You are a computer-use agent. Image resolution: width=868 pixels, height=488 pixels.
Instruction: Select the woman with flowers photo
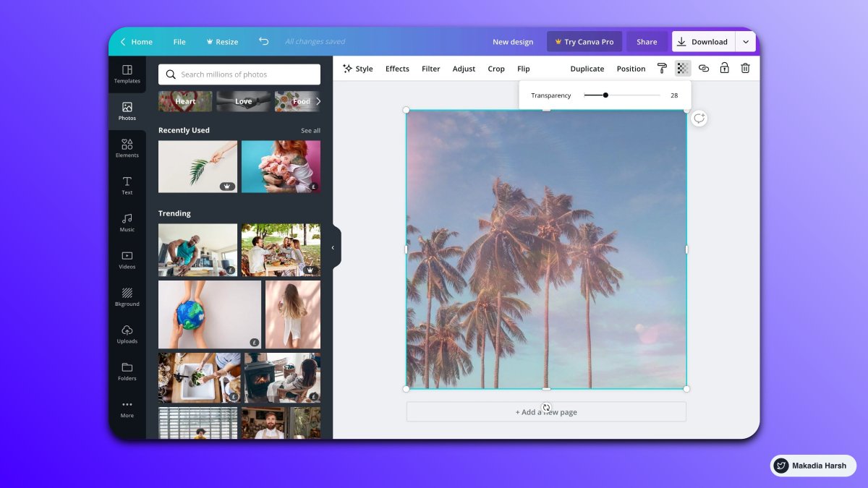281,167
